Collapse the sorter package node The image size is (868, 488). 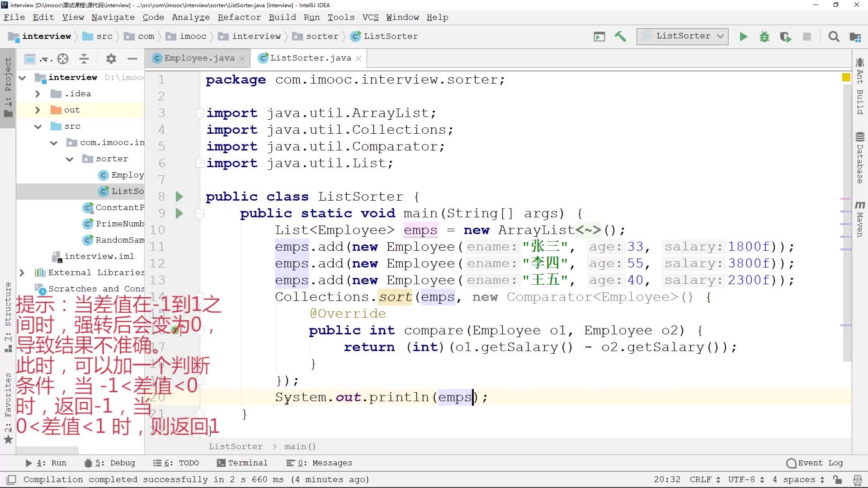[70, 159]
